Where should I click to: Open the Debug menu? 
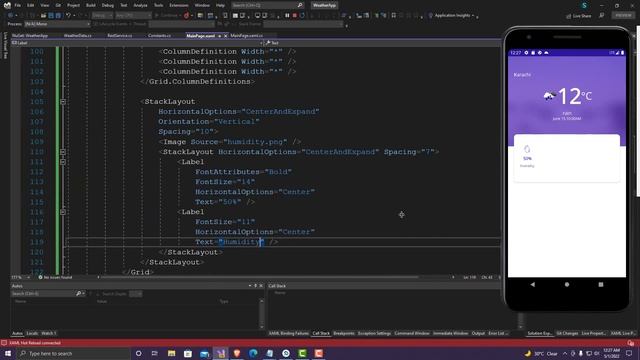(x=108, y=5)
